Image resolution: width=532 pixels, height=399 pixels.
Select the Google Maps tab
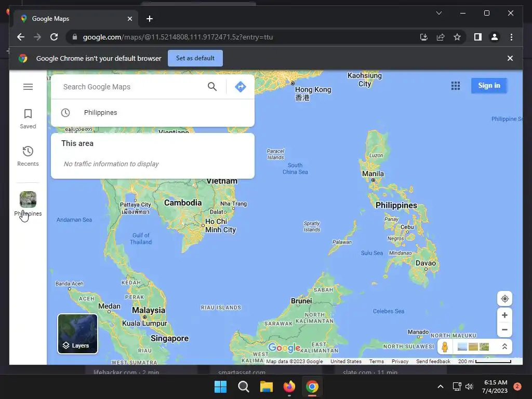coord(76,19)
